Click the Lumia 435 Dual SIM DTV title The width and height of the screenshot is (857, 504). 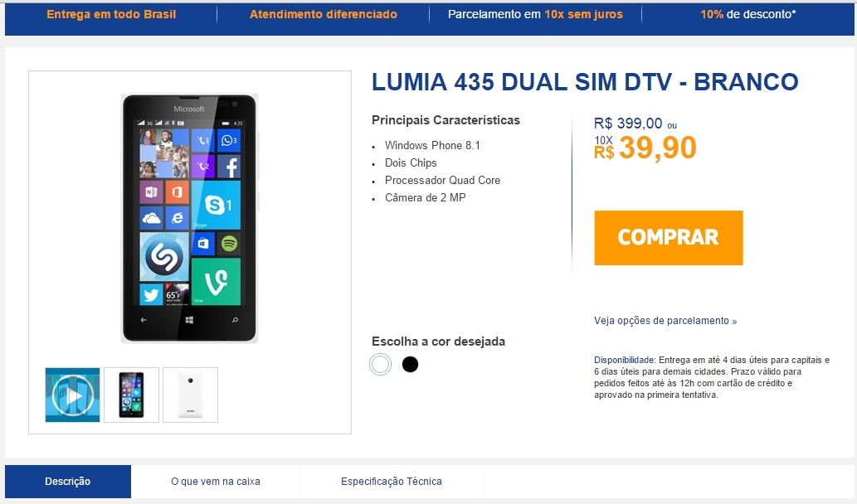pyautogui.click(x=585, y=82)
